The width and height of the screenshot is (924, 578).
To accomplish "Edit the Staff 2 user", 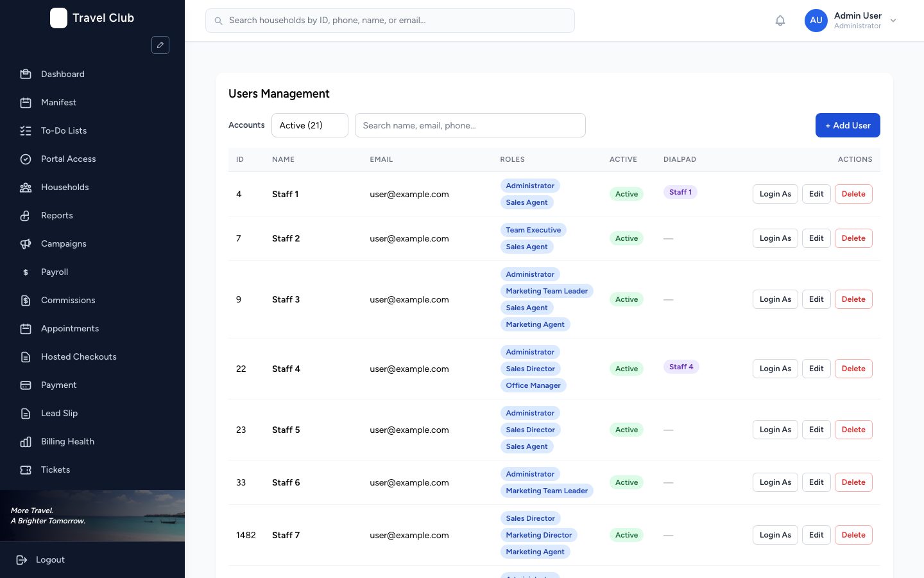I will coord(816,238).
